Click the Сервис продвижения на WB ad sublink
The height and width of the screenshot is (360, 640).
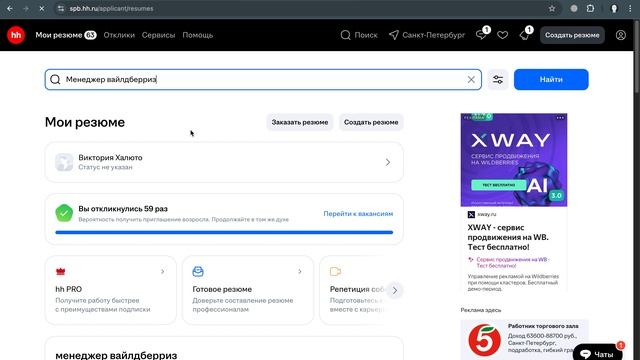[x=513, y=262]
